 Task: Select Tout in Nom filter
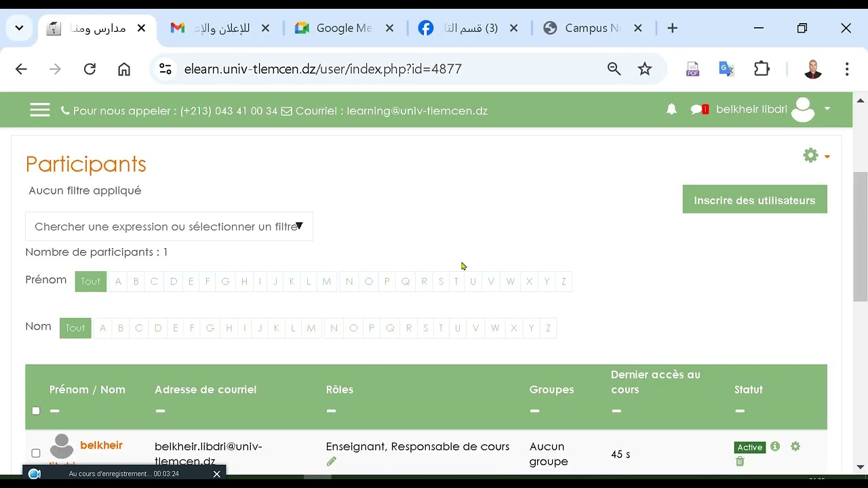[x=75, y=328]
